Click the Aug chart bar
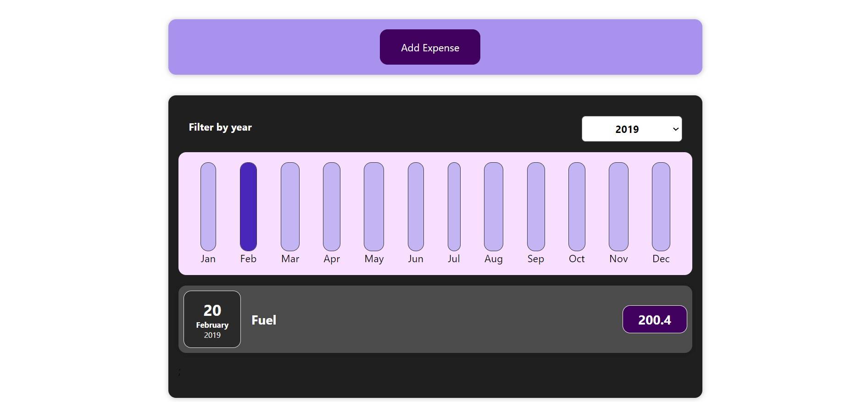 point(494,207)
